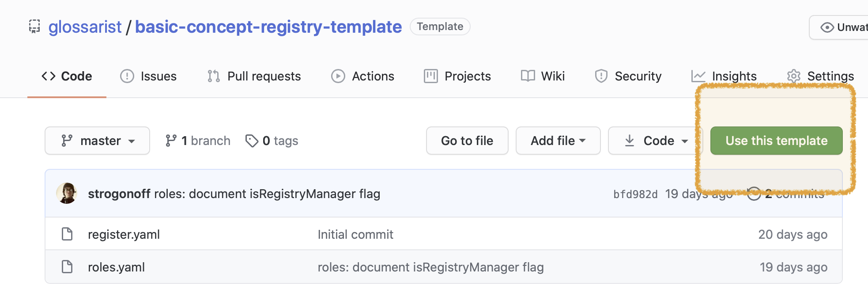Click the Wiki book icon
Image resolution: width=868 pixels, height=298 pixels.
528,76
